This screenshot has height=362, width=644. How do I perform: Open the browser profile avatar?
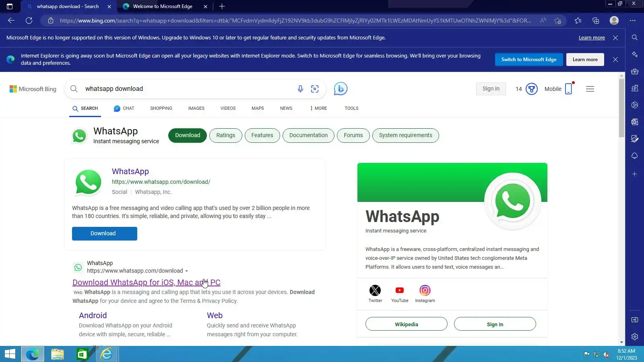[614, 21]
